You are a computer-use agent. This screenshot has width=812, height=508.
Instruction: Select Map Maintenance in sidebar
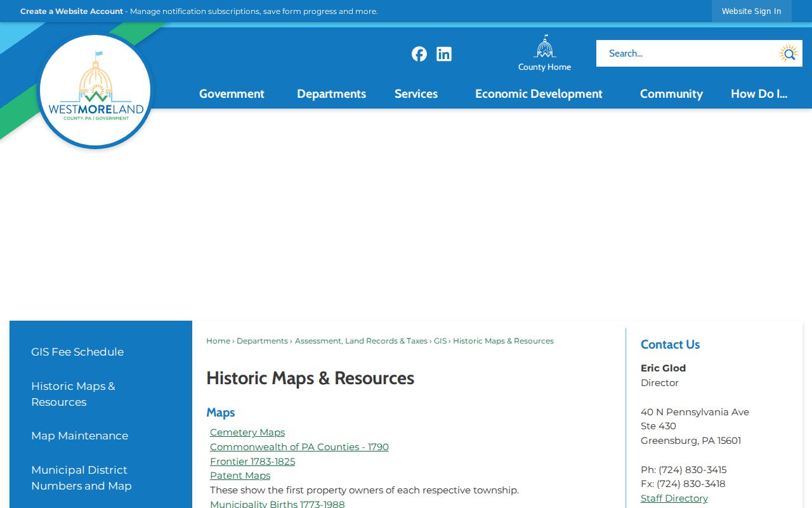[79, 436]
